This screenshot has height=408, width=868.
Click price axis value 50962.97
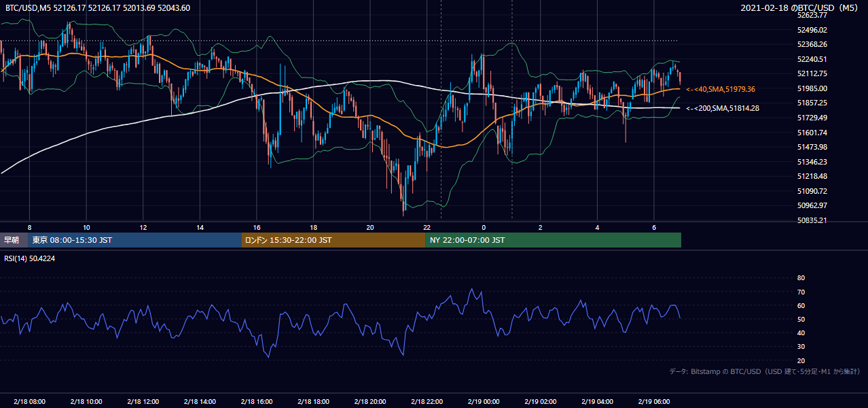pos(812,205)
